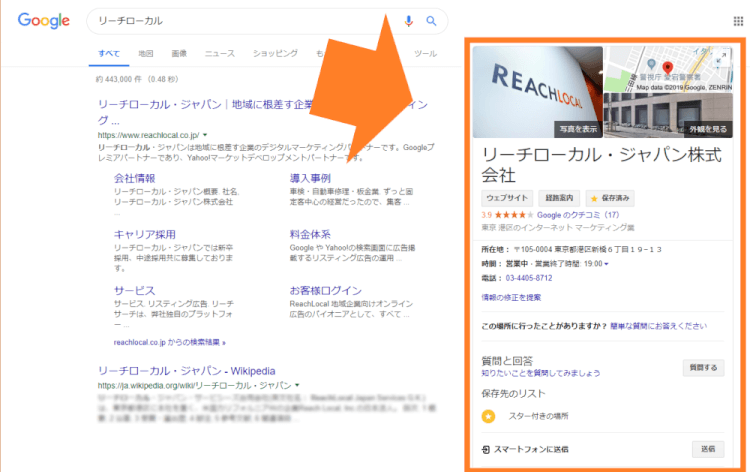The image size is (750, 472).
Task: Click reachlocal.co.jp からの検索結果 link
Action: click(x=169, y=342)
